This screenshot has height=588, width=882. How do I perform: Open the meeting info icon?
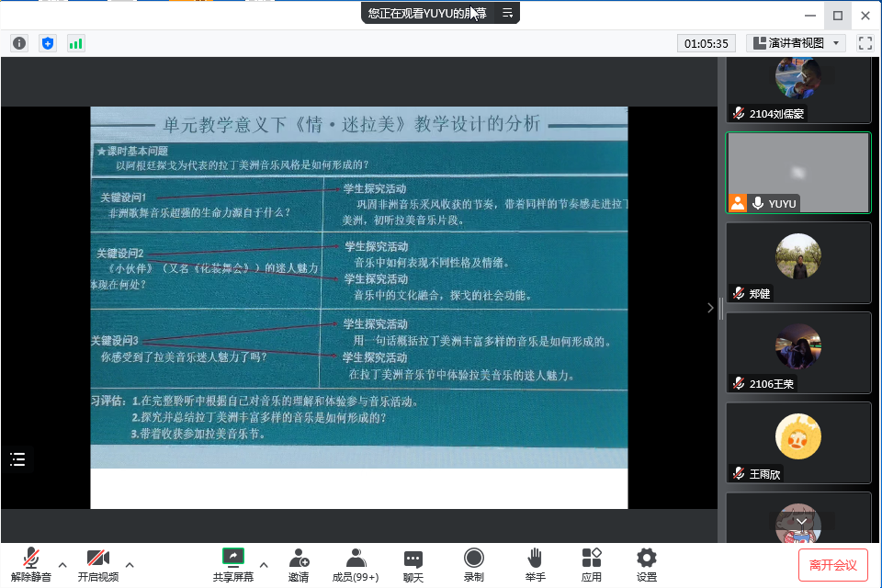tap(19, 43)
